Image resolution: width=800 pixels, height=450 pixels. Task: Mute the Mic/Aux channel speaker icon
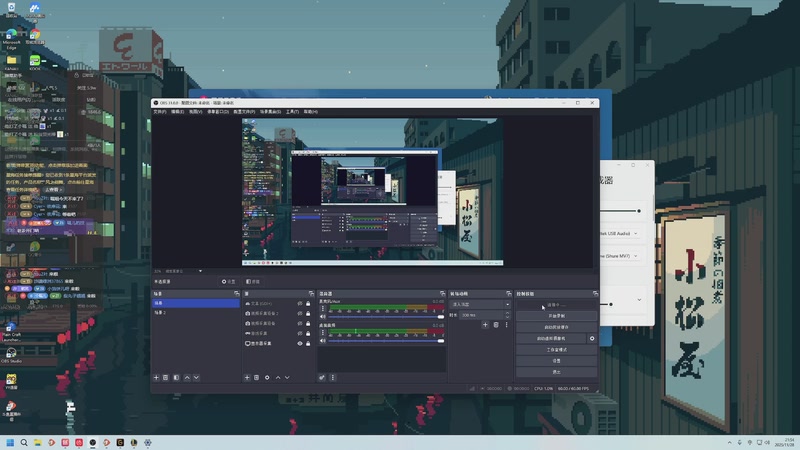pyautogui.click(x=322, y=317)
